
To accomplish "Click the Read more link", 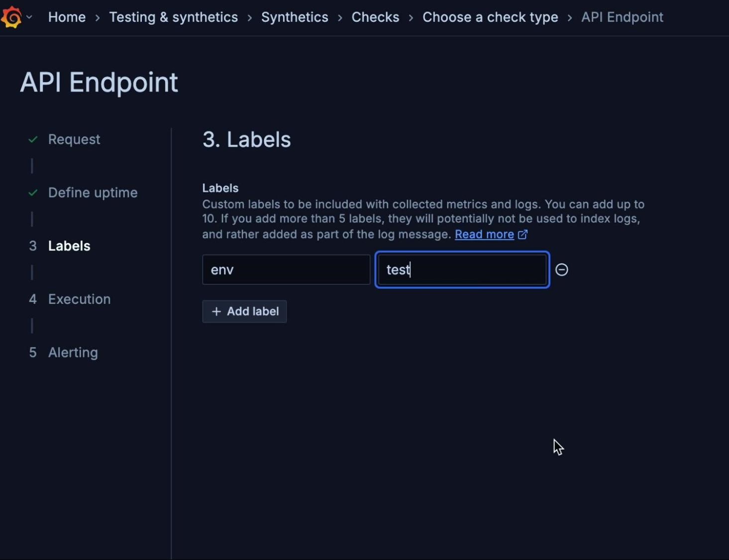I will 484,234.
